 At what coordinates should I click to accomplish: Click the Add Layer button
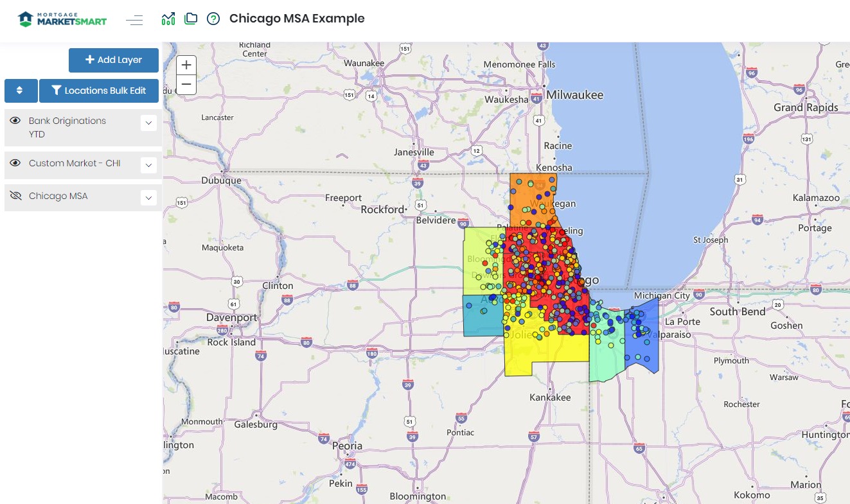114,60
